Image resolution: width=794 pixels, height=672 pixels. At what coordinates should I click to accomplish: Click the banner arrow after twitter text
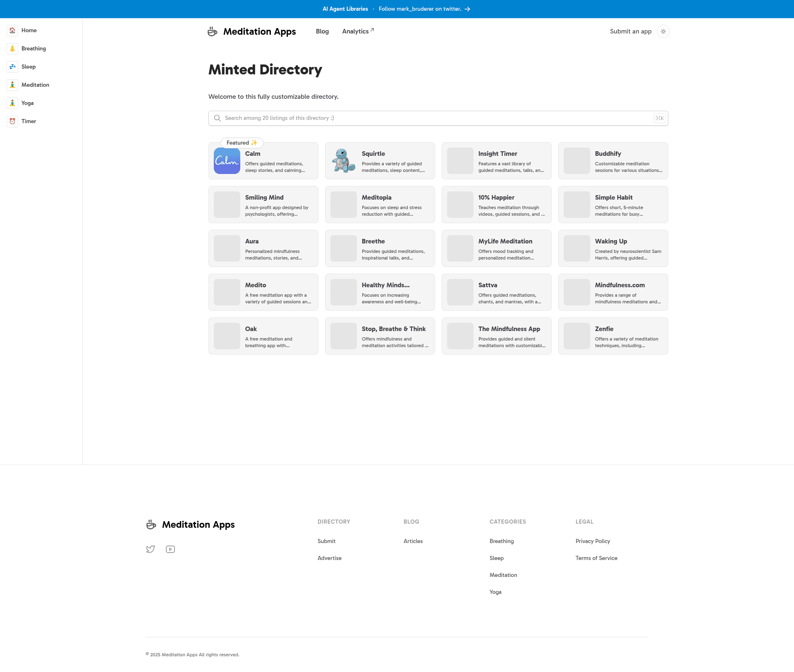467,9
